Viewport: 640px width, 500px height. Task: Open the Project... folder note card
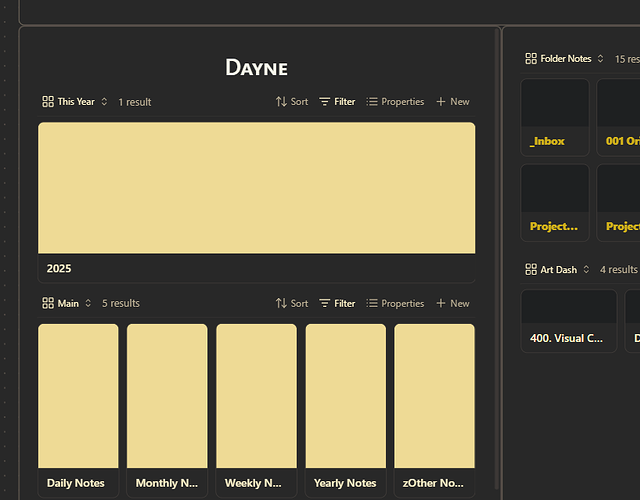[555, 203]
